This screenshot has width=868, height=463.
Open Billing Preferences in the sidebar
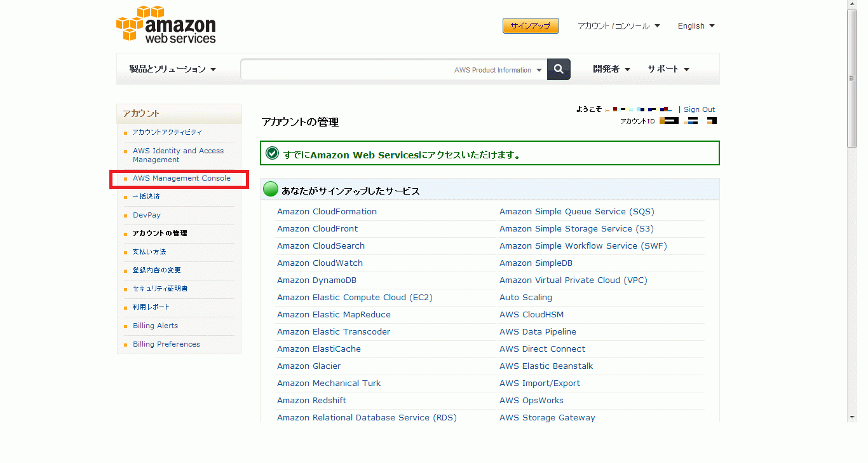166,344
